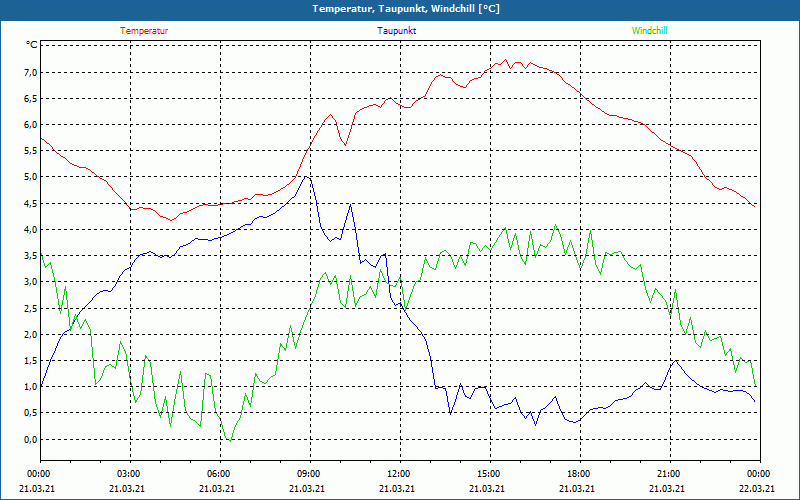Click the 21:00 time label
The image size is (800, 500).
coord(670,474)
